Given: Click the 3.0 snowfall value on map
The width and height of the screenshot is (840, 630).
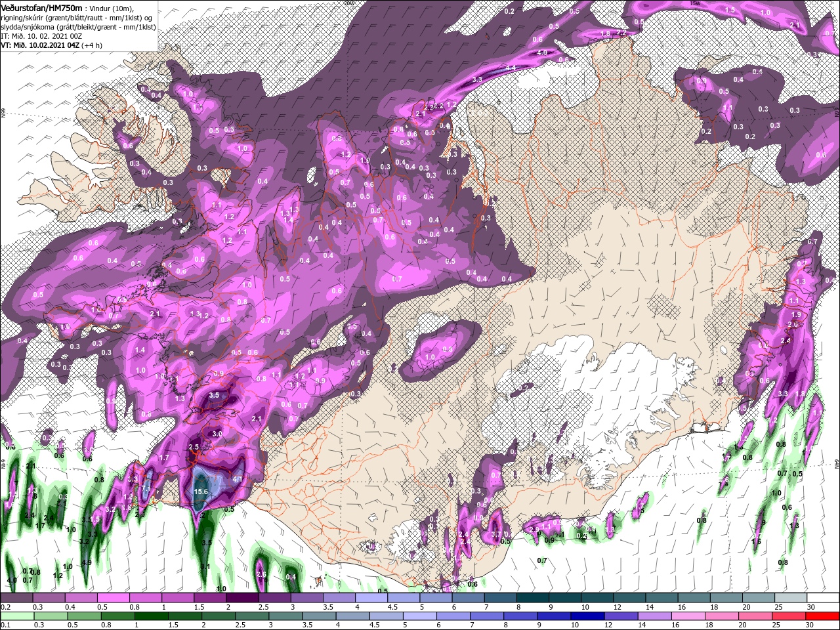Looking at the screenshot, I should [x=217, y=434].
